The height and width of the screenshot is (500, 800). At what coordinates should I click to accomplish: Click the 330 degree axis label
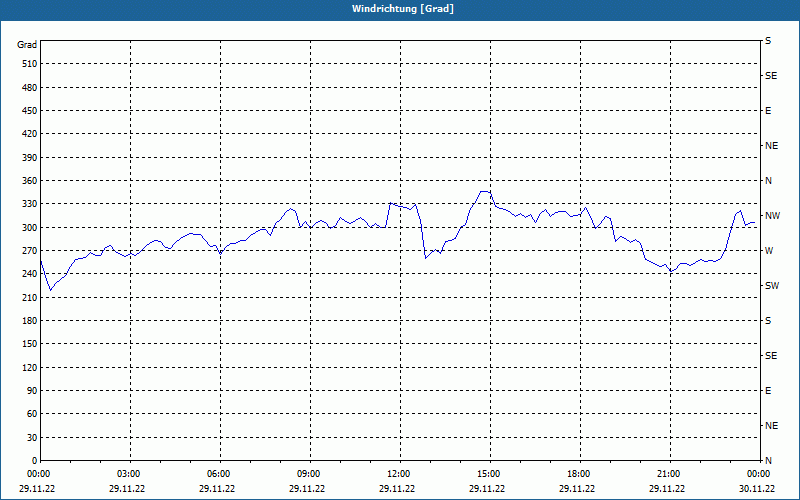(30, 204)
